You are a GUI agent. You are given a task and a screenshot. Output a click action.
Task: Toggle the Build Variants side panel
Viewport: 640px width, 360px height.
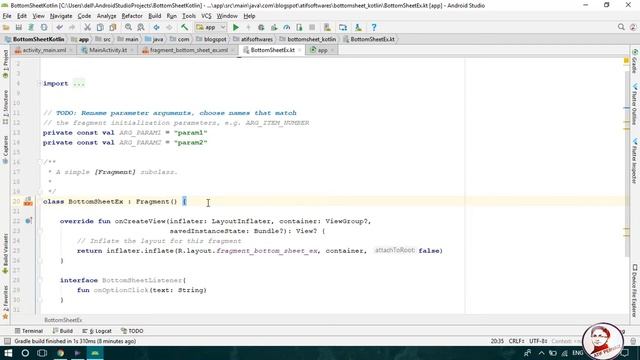coord(5,253)
